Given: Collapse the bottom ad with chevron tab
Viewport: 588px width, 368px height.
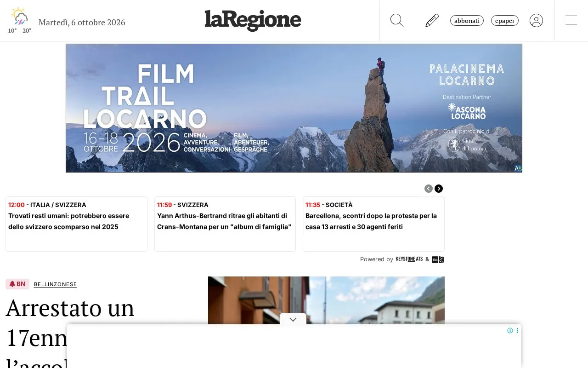Looking at the screenshot, I should tap(293, 319).
